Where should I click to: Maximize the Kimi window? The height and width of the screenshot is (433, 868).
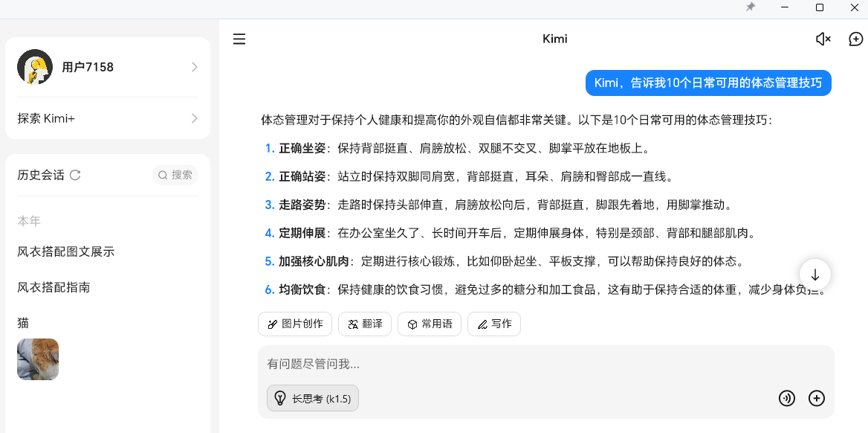click(x=820, y=7)
